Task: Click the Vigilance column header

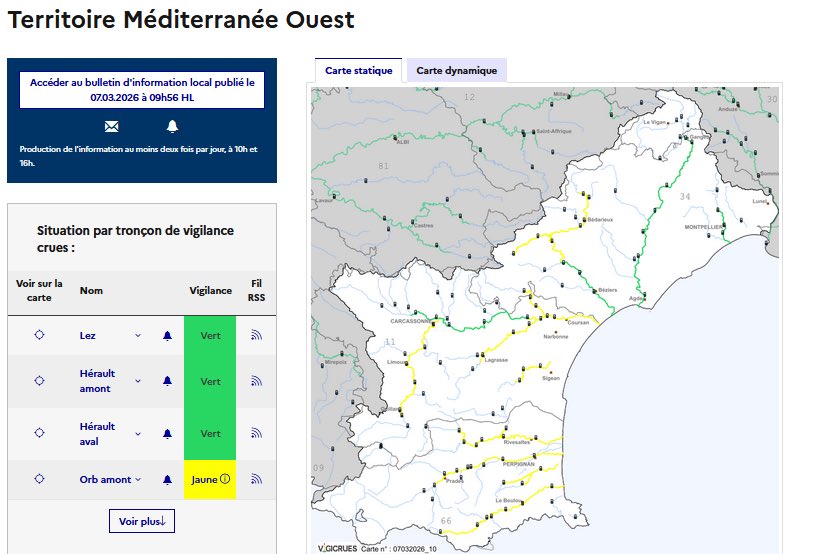Action: 210,291
